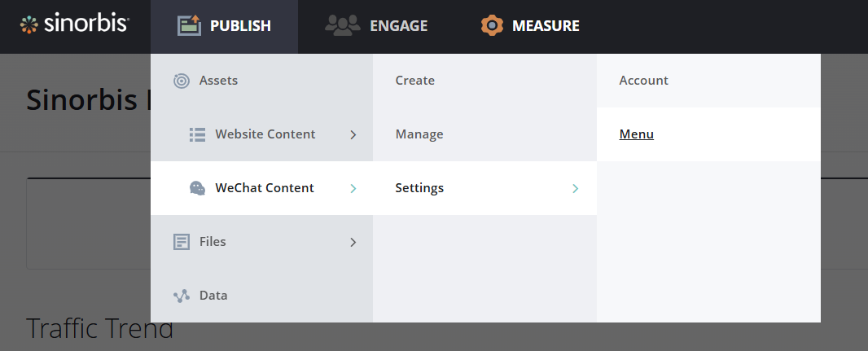
Task: Click the Files document icon
Action: [182, 242]
